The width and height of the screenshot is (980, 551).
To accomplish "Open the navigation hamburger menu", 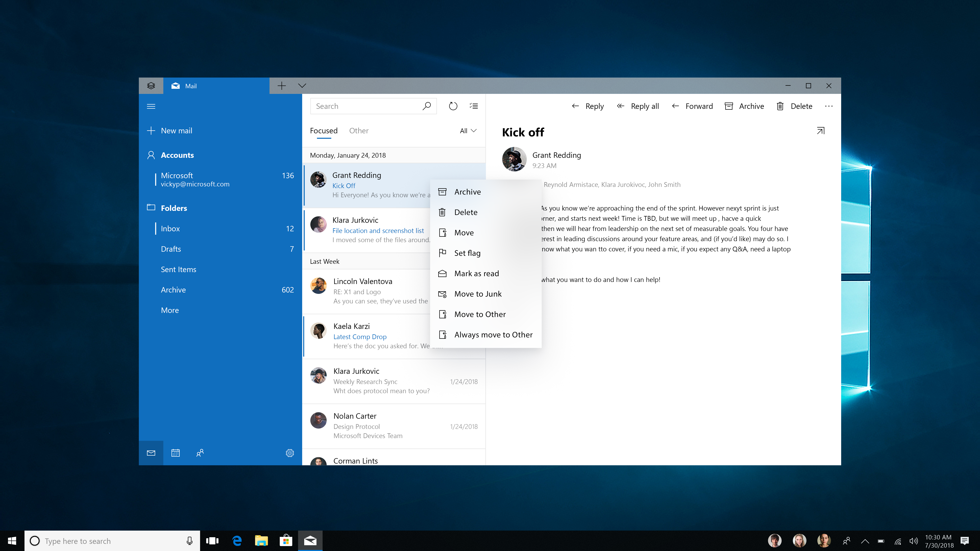I will tap(151, 106).
